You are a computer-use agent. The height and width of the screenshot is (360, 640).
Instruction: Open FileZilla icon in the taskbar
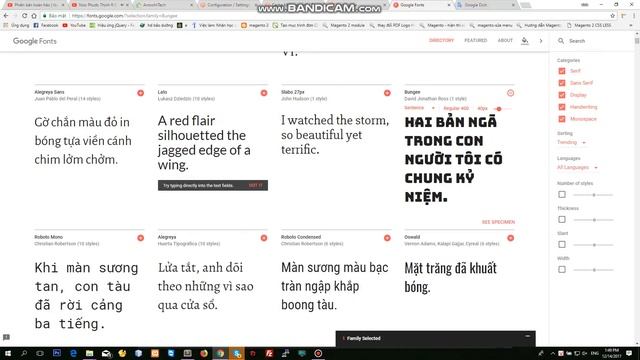point(269,353)
